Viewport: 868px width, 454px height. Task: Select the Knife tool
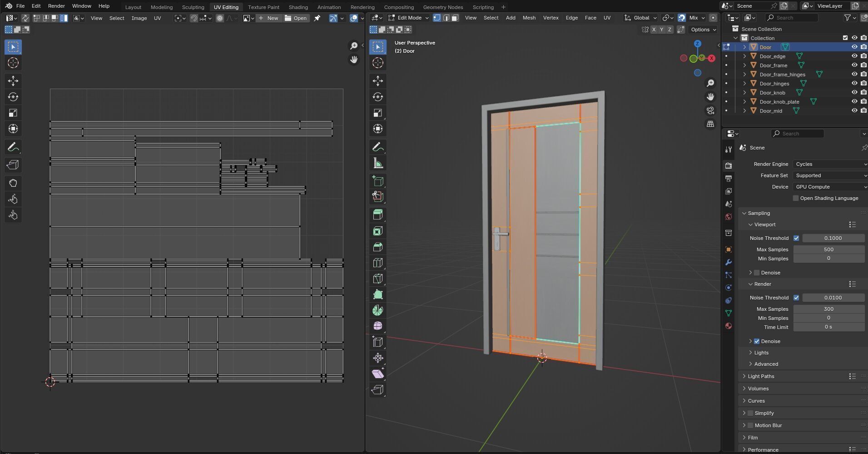coord(377,279)
